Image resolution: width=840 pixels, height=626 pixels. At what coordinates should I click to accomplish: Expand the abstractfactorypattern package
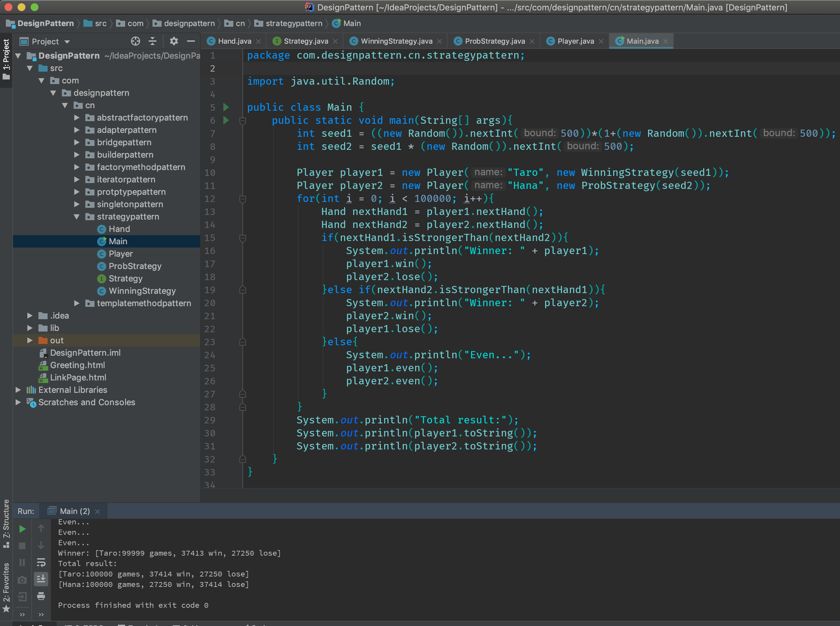coord(77,118)
